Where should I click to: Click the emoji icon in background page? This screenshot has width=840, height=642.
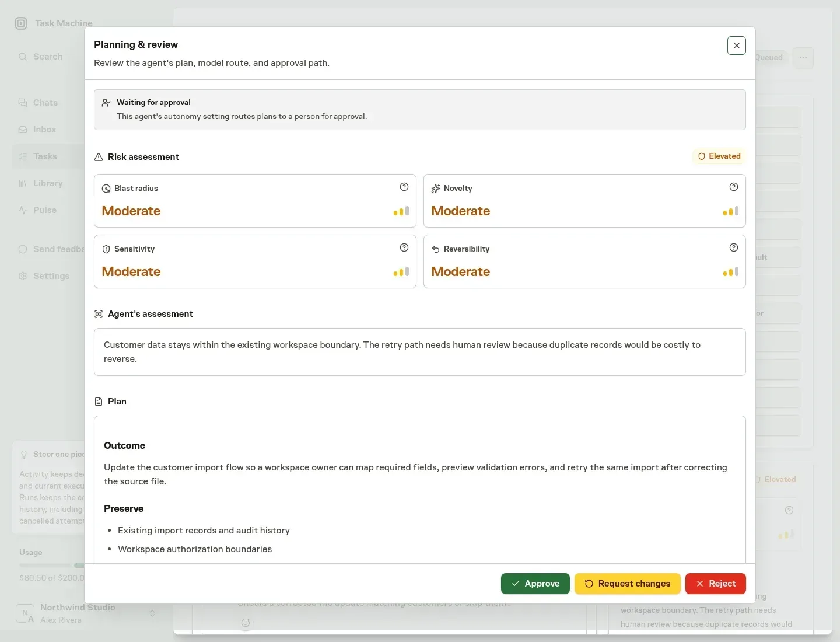pos(246,623)
